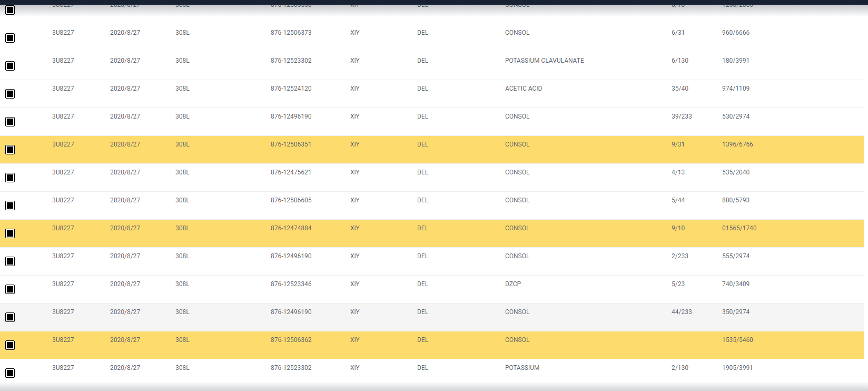Check the DZCP row checkbox
Viewport: 868px width, 391px height.
coord(10,289)
